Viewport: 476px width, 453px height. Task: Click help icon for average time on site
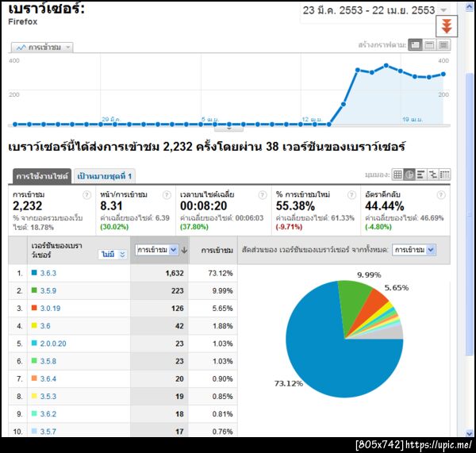coord(263,195)
